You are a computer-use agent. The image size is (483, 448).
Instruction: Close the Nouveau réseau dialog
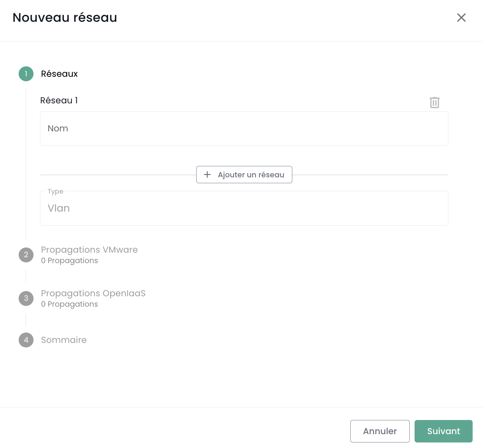[461, 18]
